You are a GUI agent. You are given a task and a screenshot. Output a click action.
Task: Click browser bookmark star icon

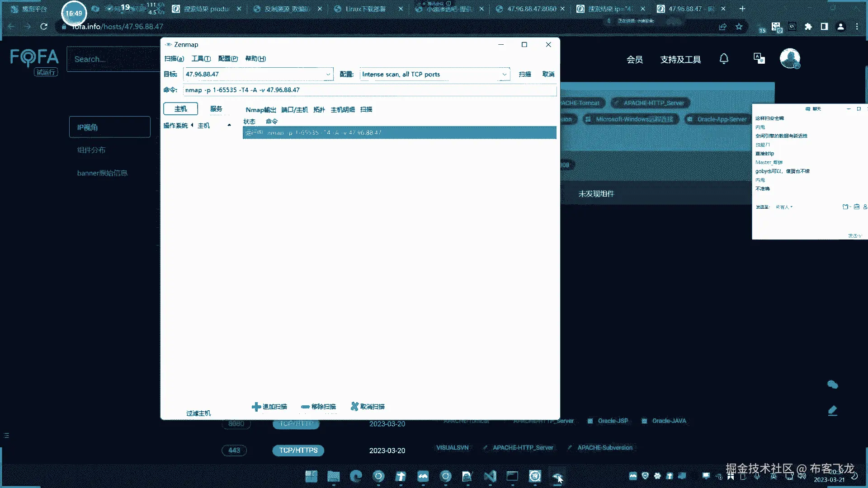click(x=739, y=27)
